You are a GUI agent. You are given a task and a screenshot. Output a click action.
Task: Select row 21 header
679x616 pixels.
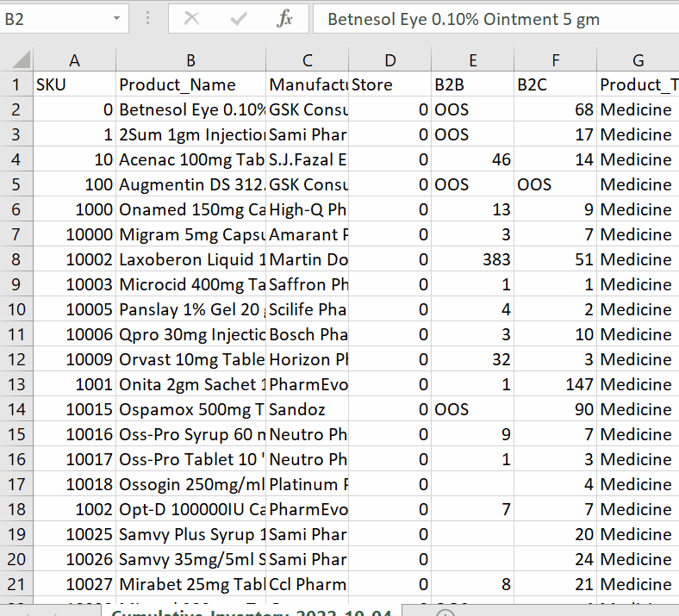pyautogui.click(x=16, y=584)
